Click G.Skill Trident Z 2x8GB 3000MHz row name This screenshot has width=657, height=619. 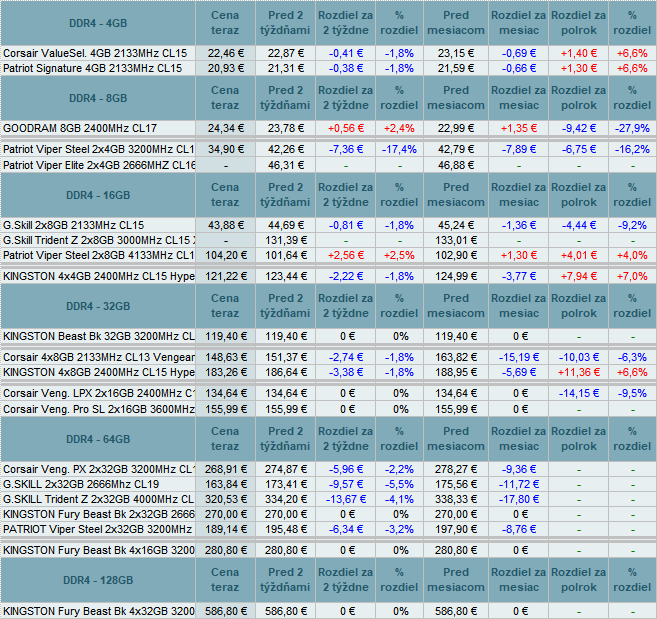point(98,241)
